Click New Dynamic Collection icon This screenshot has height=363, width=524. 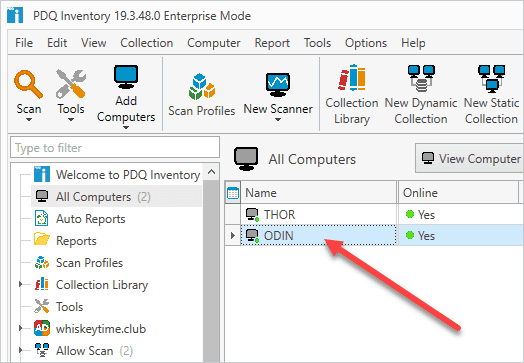click(421, 79)
